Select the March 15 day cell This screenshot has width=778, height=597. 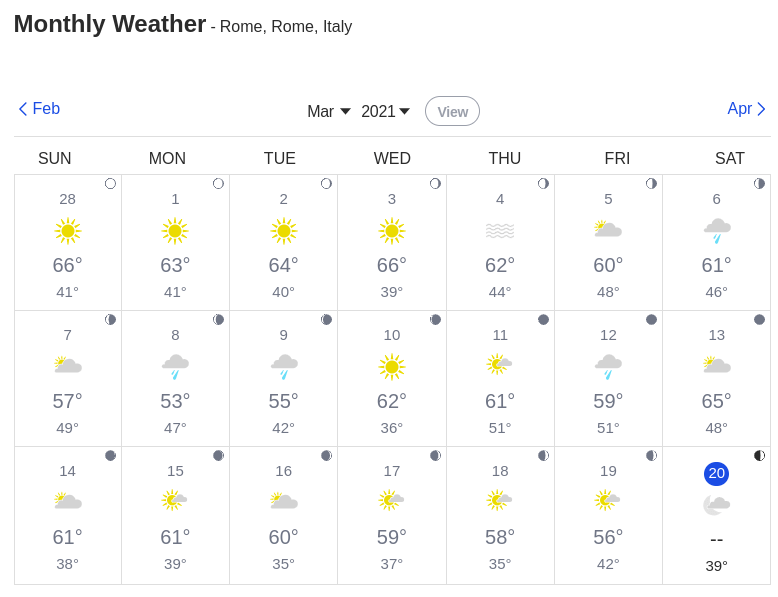[x=175, y=515]
